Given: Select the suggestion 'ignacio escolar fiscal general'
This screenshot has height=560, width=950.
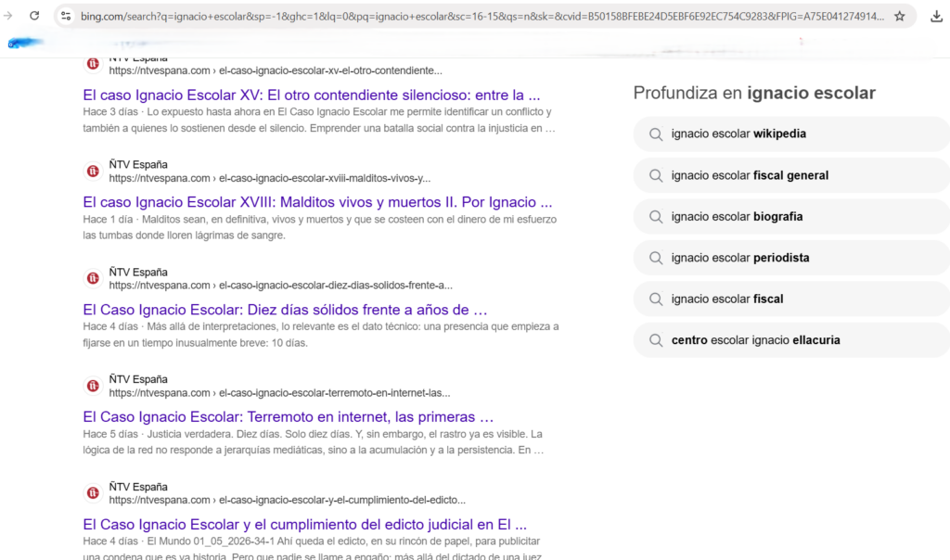Looking at the screenshot, I should tap(791, 175).
